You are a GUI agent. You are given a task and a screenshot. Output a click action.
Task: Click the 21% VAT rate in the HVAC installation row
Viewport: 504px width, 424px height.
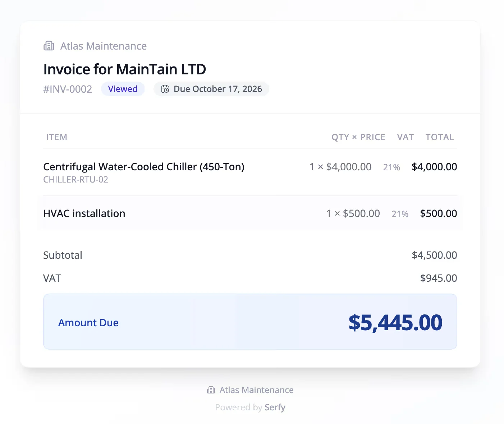click(x=400, y=214)
